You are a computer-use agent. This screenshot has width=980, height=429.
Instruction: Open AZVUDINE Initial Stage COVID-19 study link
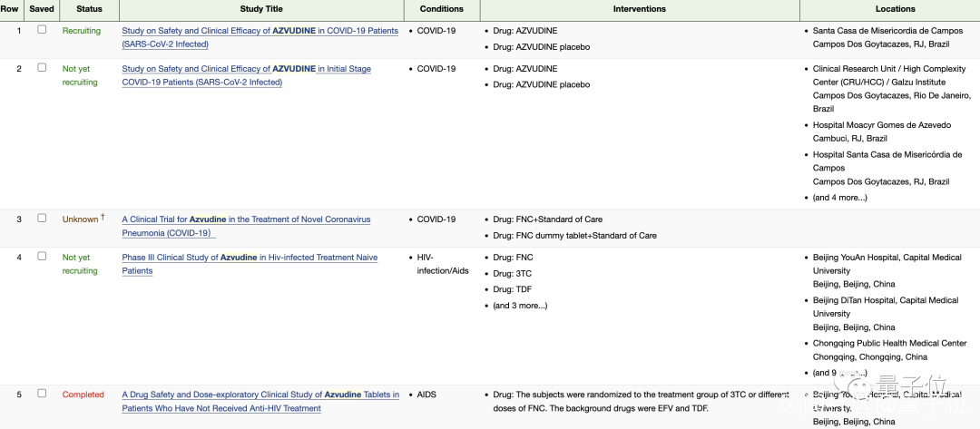pyautogui.click(x=246, y=75)
